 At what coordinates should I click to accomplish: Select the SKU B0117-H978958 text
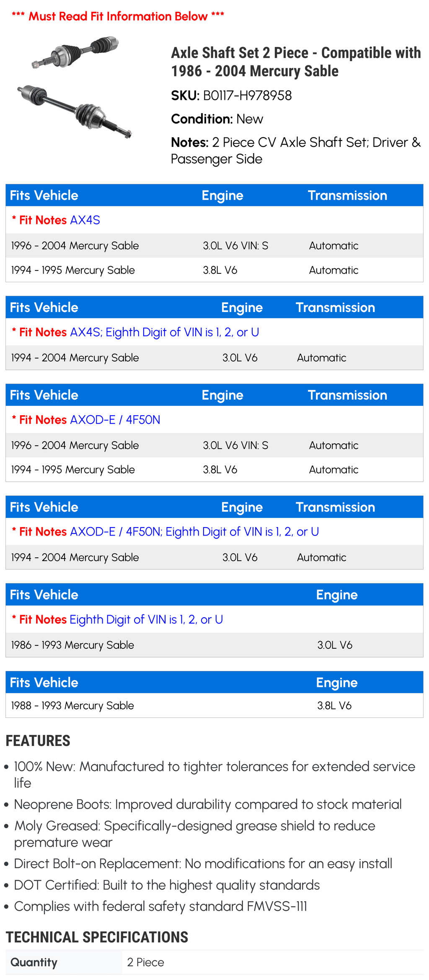(231, 96)
